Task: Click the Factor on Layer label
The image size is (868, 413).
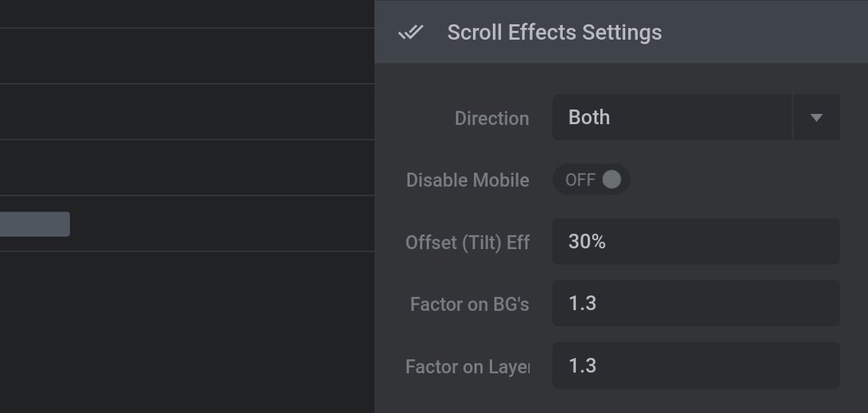Action: pyautogui.click(x=467, y=367)
